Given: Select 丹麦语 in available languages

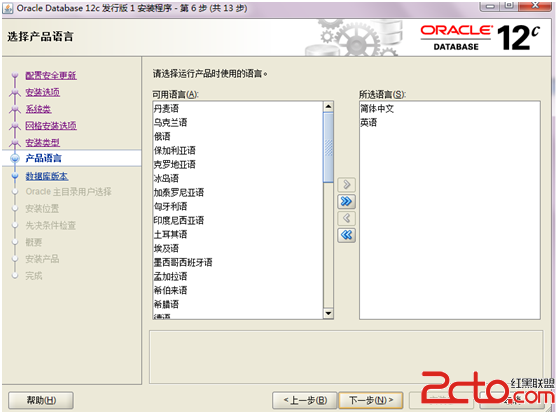Looking at the screenshot, I should pos(238,109).
